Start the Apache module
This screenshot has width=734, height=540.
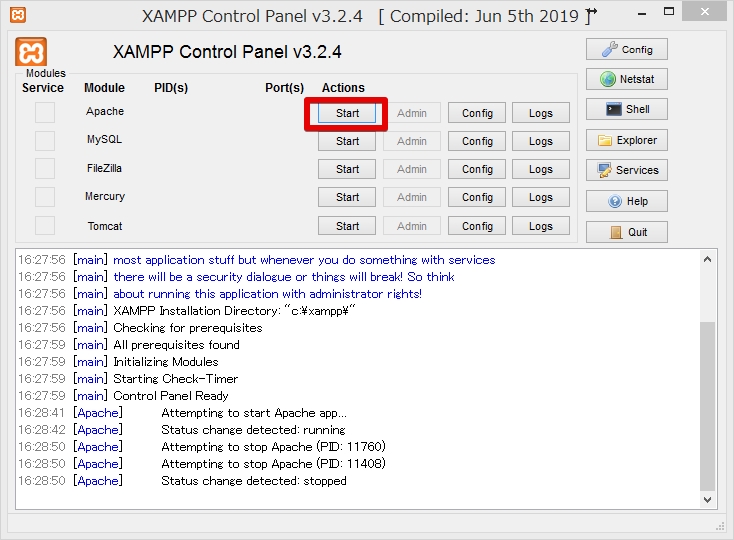click(347, 113)
